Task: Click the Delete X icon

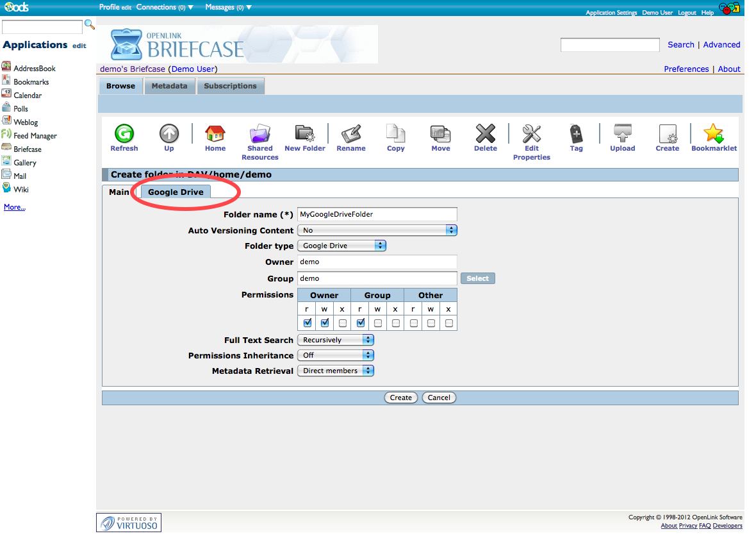Action: point(485,134)
